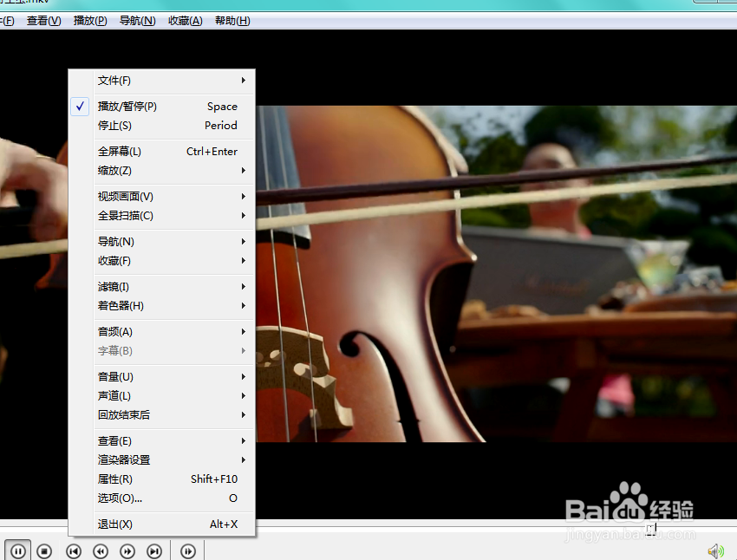Open 音量(U) volume submenu
This screenshot has width=737, height=560.
(x=162, y=377)
